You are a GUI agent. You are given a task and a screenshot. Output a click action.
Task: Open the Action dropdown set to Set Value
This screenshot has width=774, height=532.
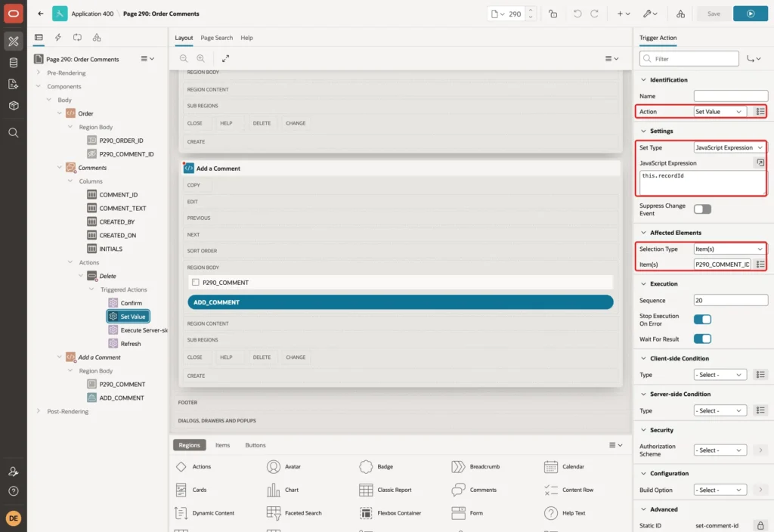tap(720, 112)
